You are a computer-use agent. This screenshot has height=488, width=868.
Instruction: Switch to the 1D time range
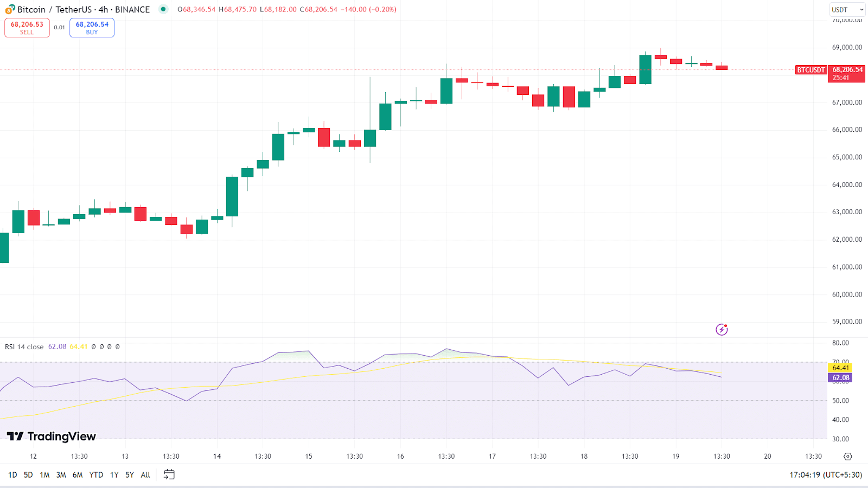(x=12, y=474)
